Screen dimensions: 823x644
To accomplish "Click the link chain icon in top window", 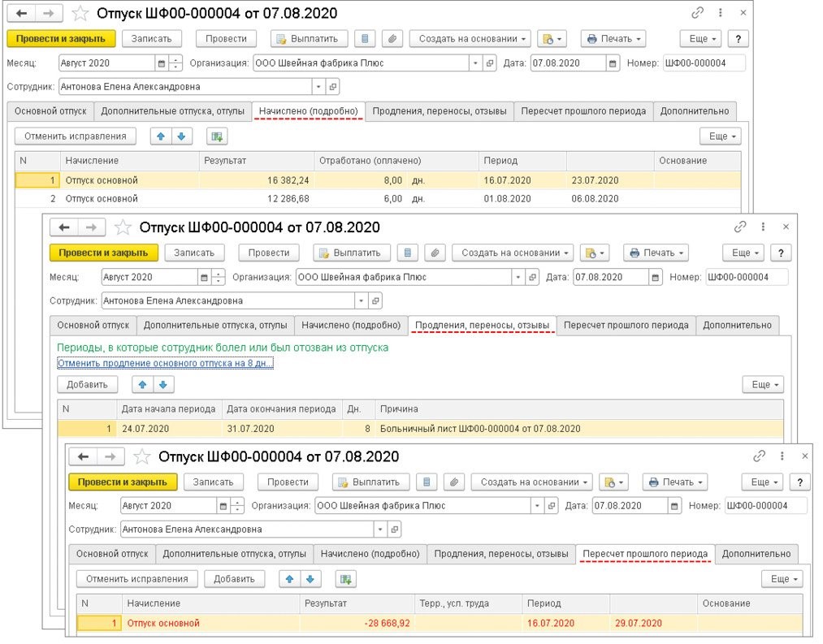I will pos(698,13).
